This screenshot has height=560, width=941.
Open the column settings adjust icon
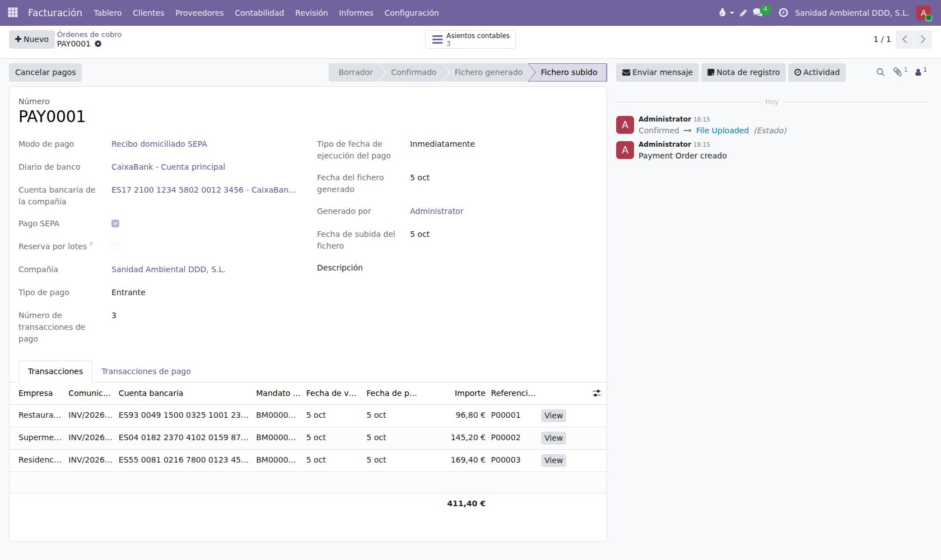pos(597,393)
